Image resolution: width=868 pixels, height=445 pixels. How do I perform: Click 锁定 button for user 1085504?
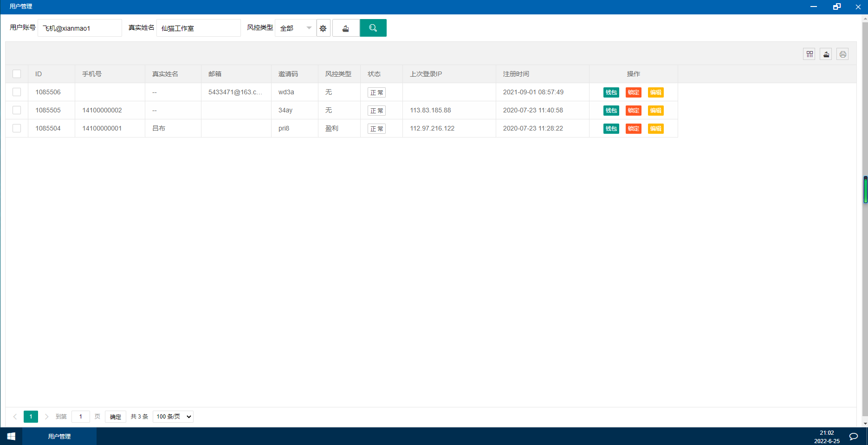pos(634,129)
